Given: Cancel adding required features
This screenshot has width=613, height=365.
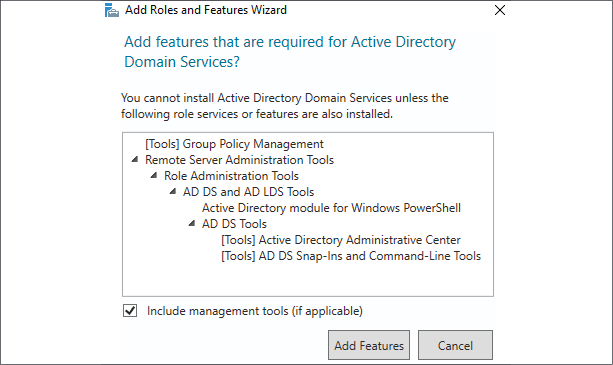Looking at the screenshot, I should (x=455, y=345).
